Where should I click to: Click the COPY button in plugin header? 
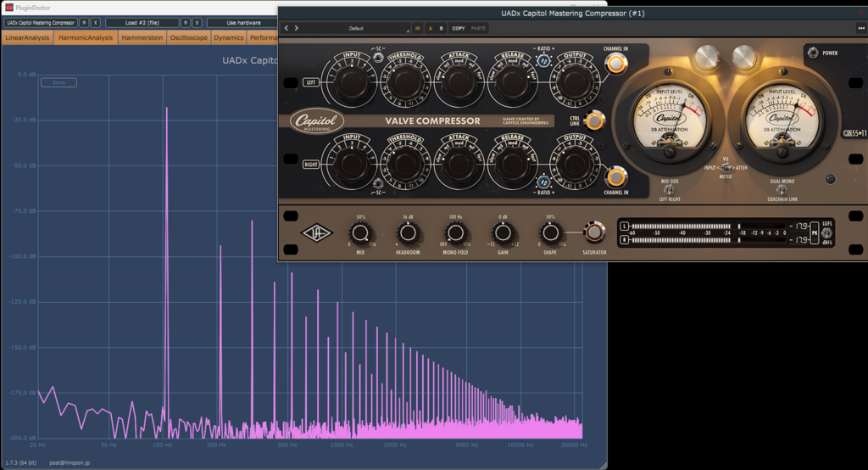459,28
